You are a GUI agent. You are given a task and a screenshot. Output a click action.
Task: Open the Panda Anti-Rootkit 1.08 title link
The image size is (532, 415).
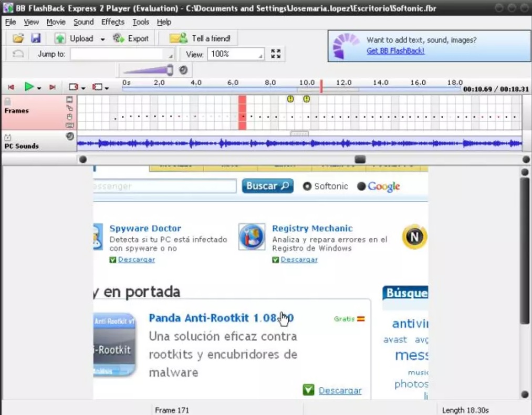point(221,318)
